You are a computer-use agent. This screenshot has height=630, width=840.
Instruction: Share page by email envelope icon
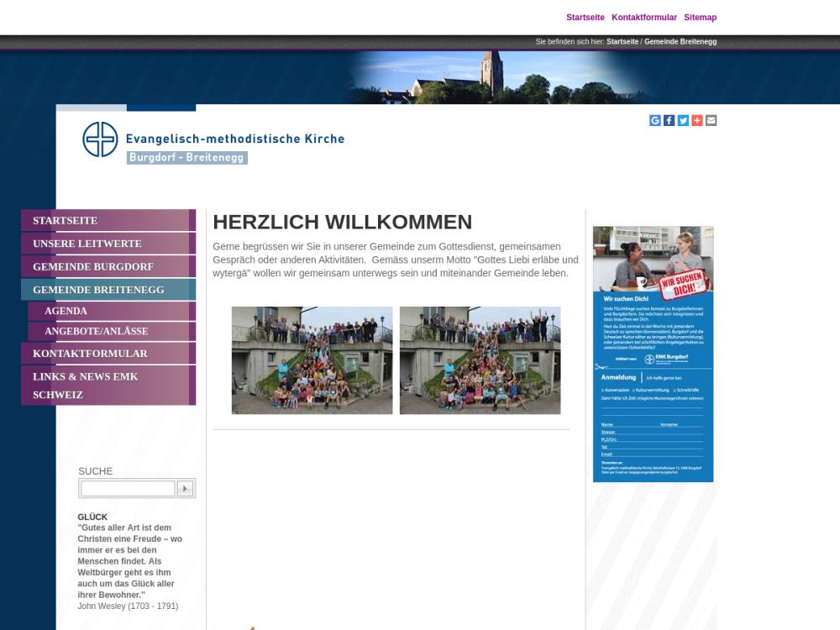711,120
